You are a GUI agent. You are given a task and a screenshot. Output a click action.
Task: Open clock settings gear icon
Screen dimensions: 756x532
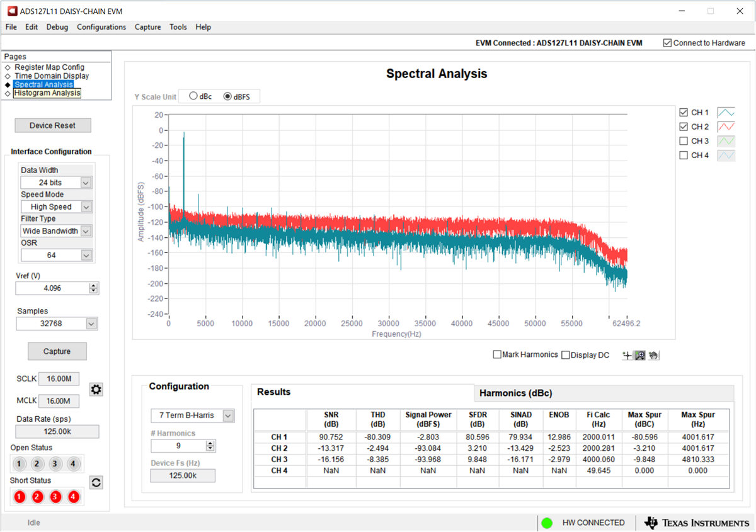(96, 390)
